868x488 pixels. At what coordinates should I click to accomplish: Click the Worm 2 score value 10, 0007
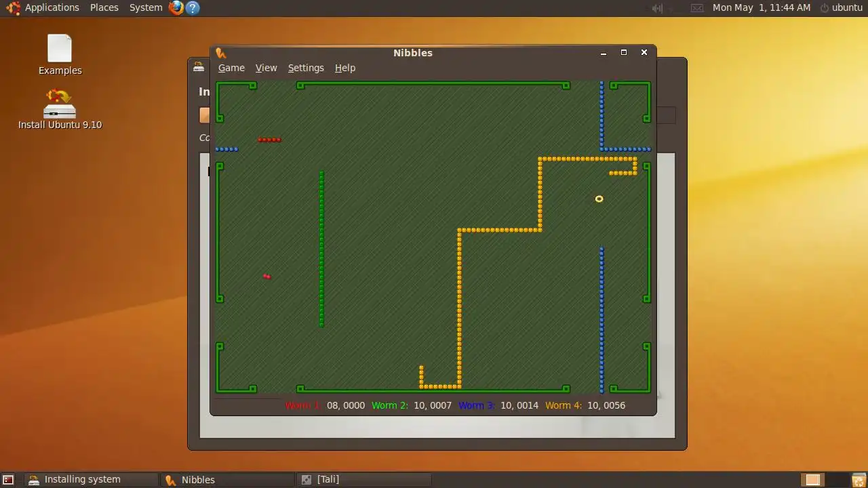433,405
